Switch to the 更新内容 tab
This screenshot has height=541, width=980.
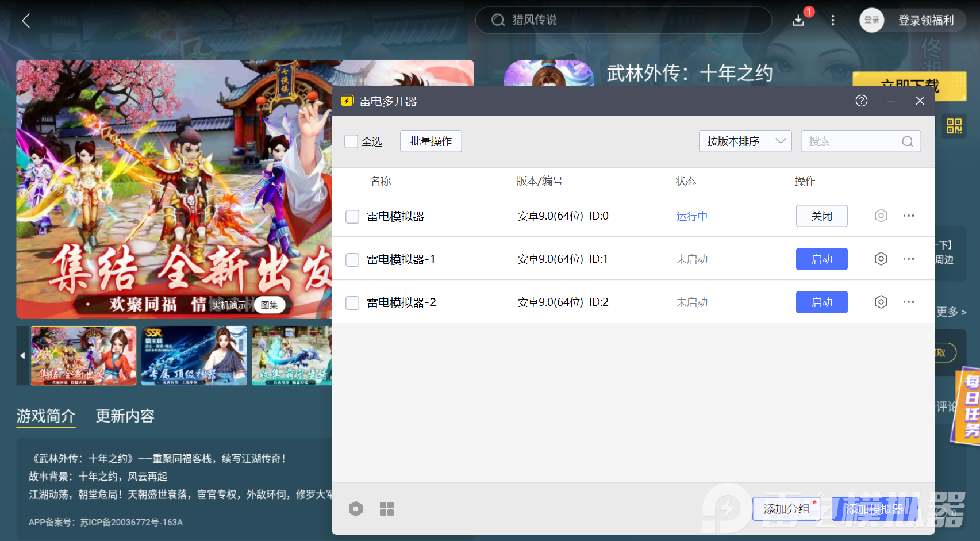(125, 416)
